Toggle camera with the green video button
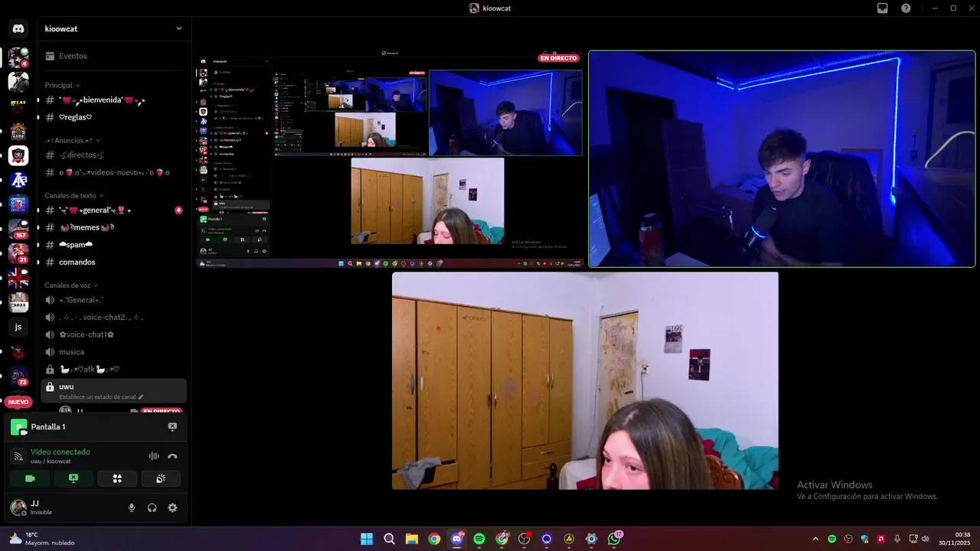 click(x=30, y=478)
